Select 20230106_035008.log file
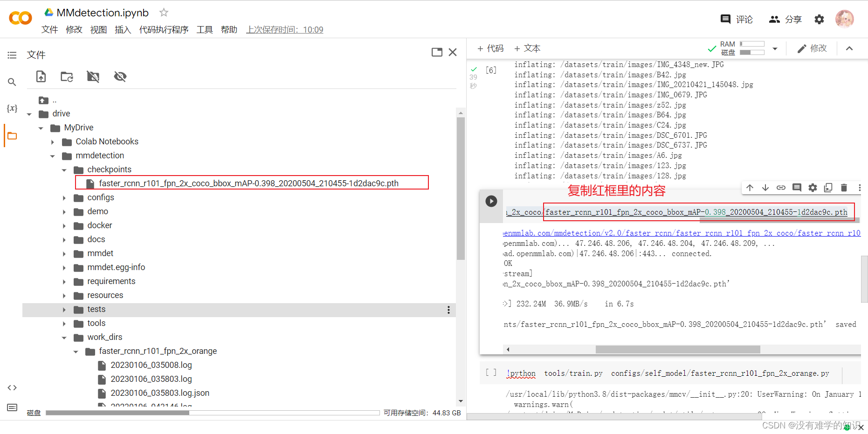Image resolution: width=868 pixels, height=434 pixels. pos(151,365)
